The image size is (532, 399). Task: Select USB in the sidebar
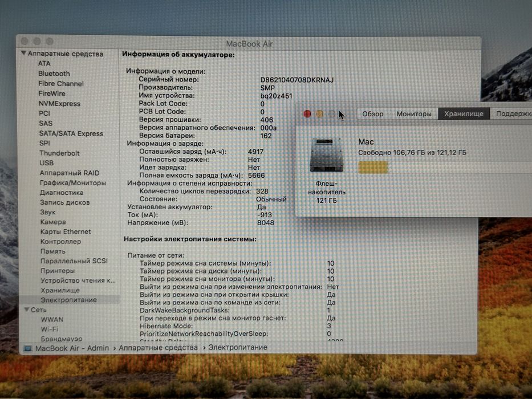coord(47,163)
